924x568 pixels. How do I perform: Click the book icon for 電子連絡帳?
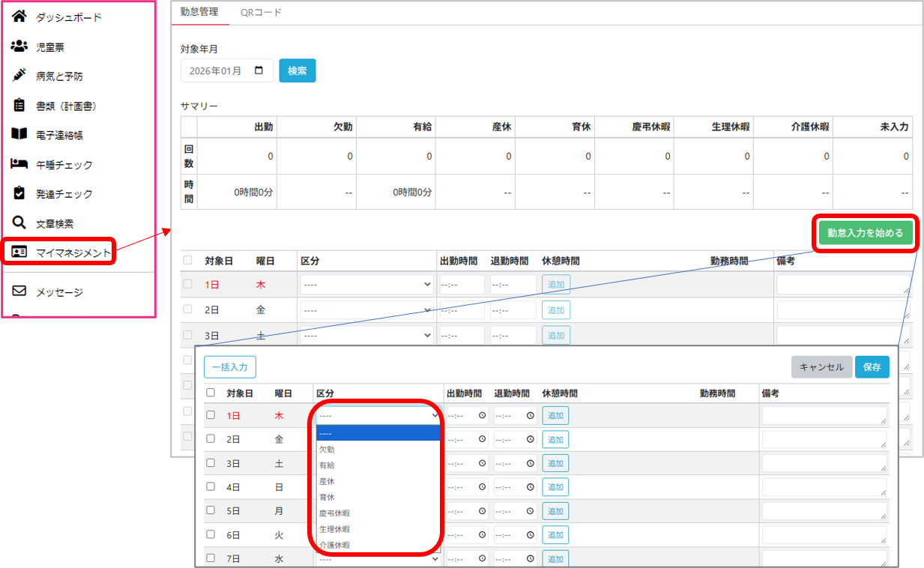(x=19, y=134)
